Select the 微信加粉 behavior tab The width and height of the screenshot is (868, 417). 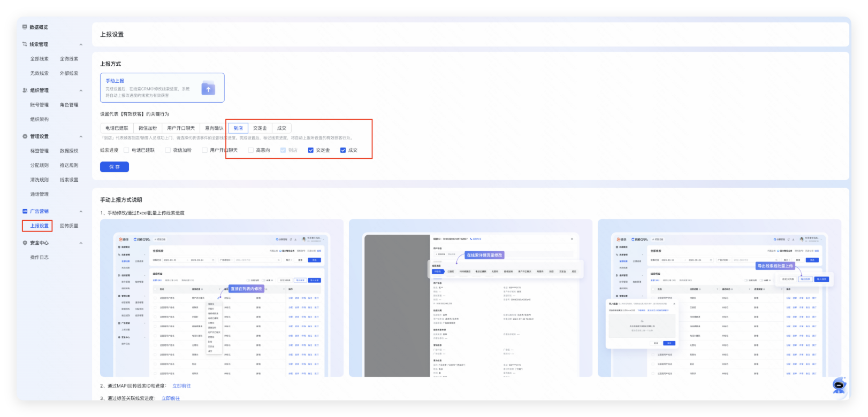click(148, 128)
